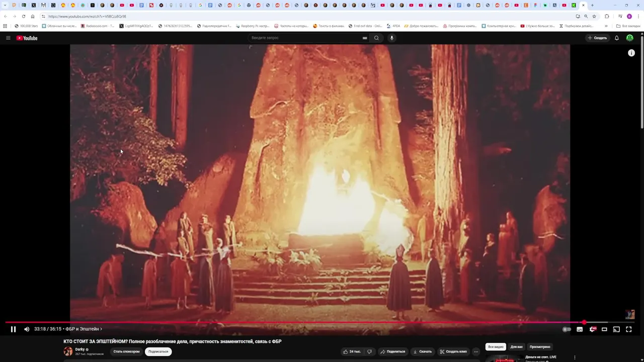The image size is (644, 362).
Task: Open the YouTube guide hamburger menu
Action: pyautogui.click(x=8, y=38)
